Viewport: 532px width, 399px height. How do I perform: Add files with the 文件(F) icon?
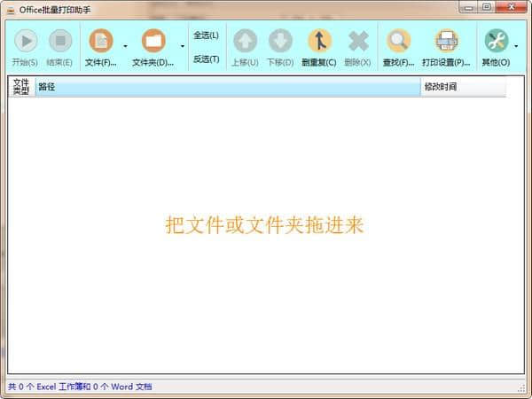[101, 41]
